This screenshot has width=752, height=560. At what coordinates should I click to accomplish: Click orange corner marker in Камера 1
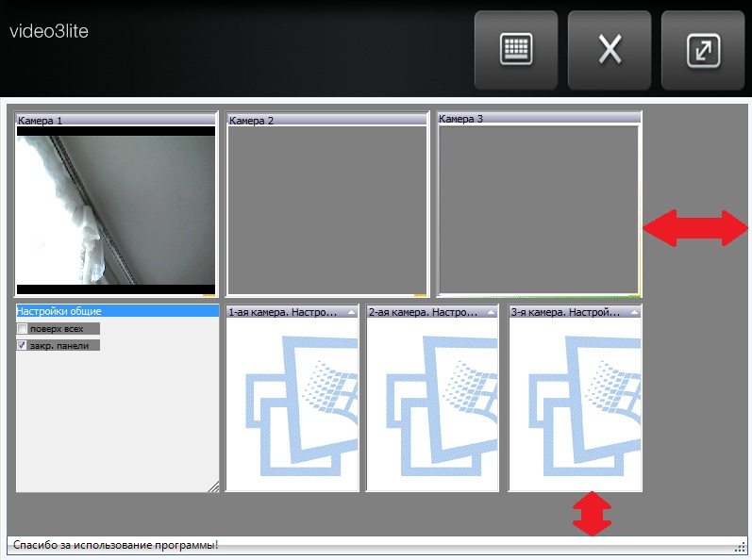(x=209, y=291)
